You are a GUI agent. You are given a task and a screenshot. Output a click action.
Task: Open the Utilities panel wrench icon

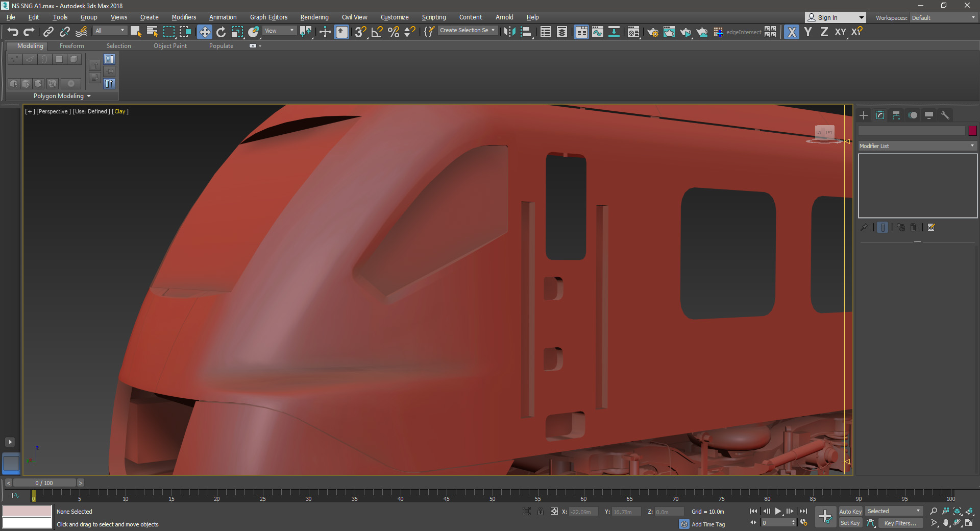(945, 115)
